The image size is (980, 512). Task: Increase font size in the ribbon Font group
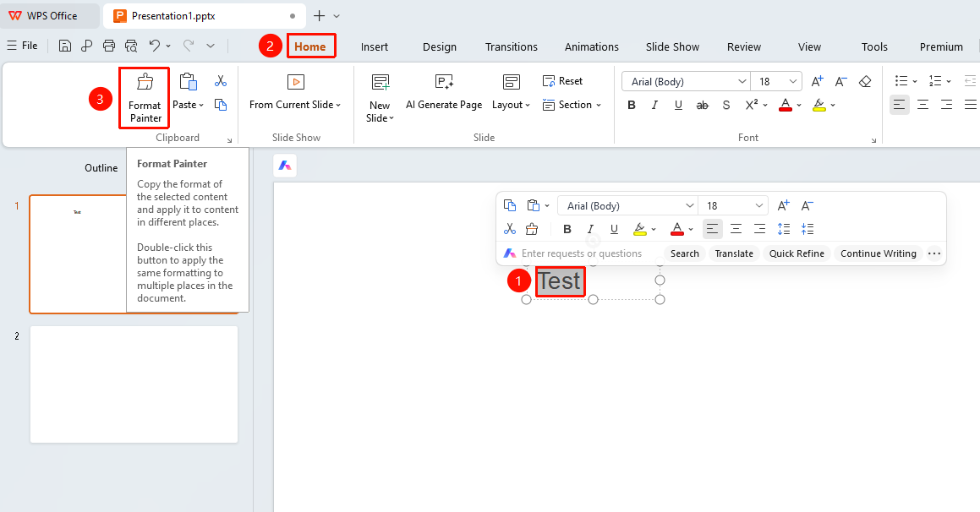pos(818,82)
